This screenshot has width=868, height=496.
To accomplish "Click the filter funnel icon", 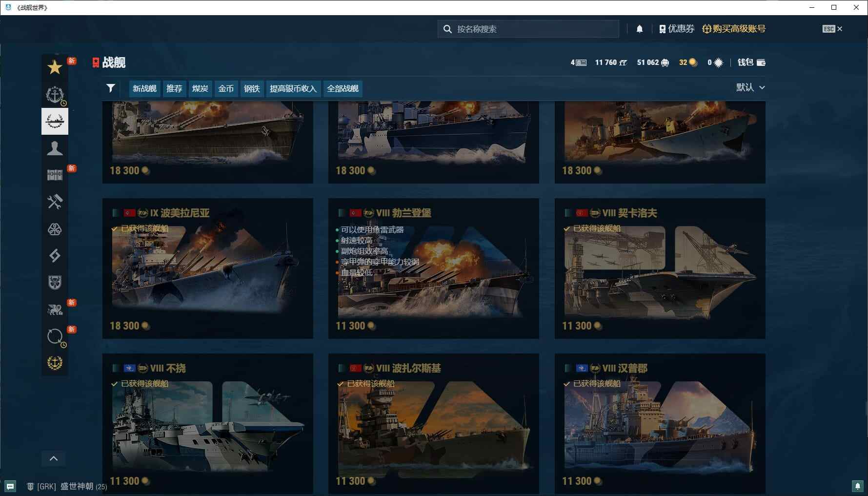I will 111,88.
